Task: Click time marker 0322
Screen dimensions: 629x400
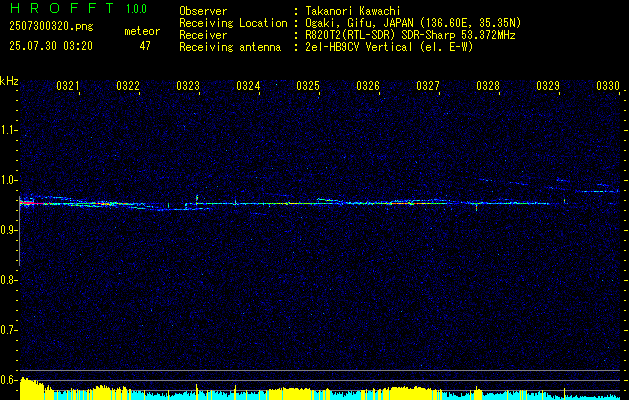Action: [x=128, y=86]
